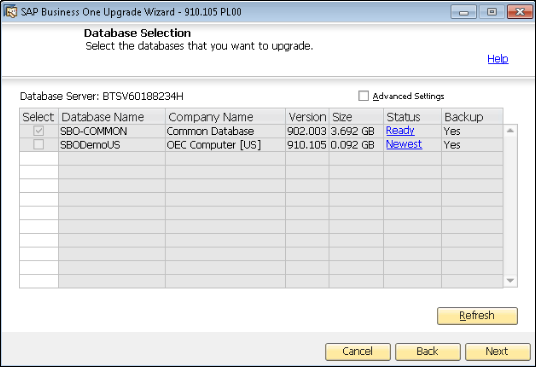The height and width of the screenshot is (367, 536).
Task: Go Back to the previous step
Action: pos(428,352)
